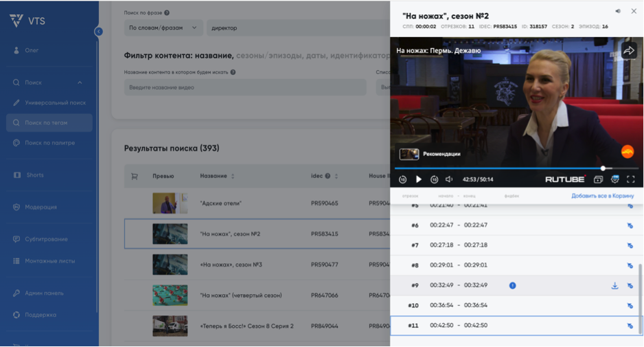Collapse the left sidebar
The width and height of the screenshot is (644, 347).
tap(99, 32)
